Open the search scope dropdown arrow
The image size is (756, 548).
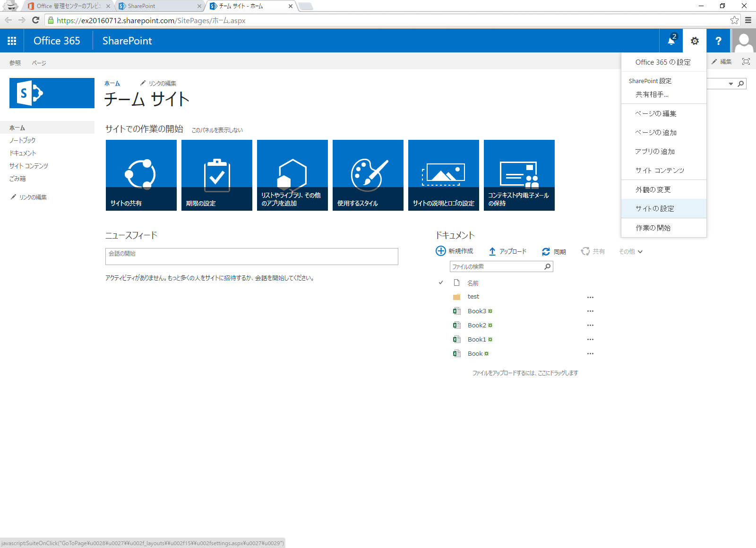point(730,84)
